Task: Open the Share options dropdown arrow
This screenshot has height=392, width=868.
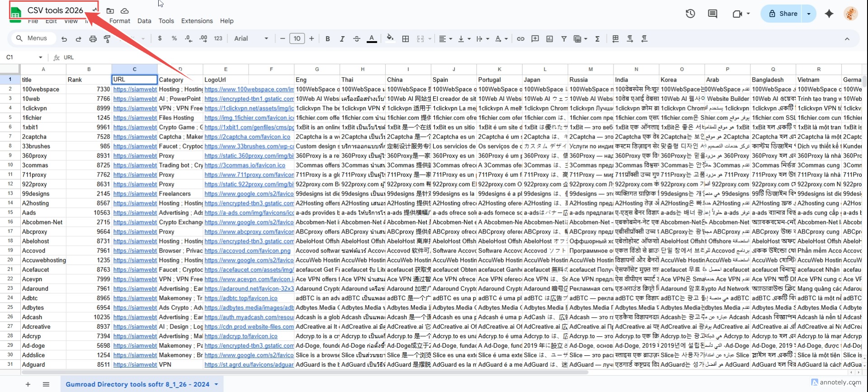Action: tap(809, 14)
